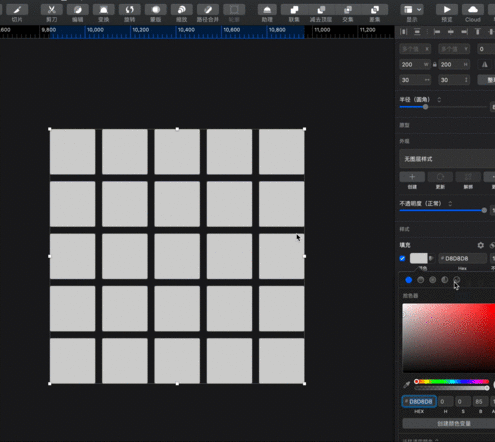Open the opacity (不透明度) blend mode selector
This screenshot has height=442, width=495.
pos(450,203)
